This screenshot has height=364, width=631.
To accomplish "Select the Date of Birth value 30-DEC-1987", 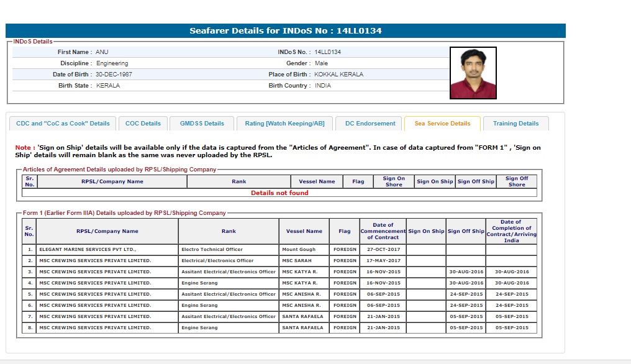I will (114, 75).
